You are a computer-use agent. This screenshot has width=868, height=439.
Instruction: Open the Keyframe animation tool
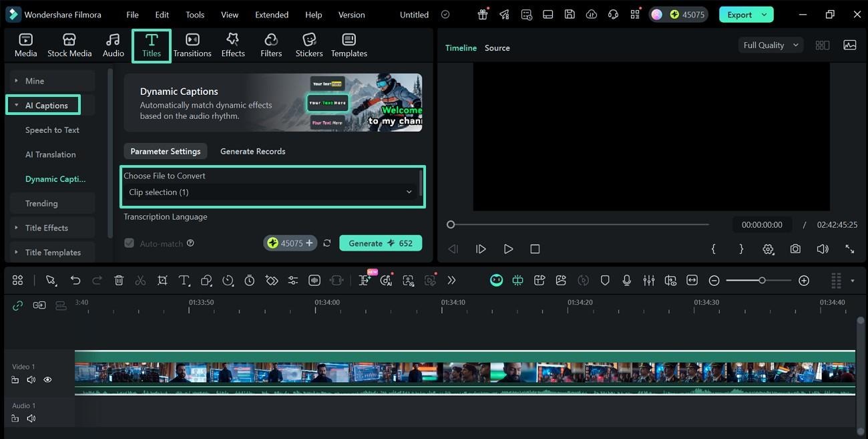click(272, 280)
